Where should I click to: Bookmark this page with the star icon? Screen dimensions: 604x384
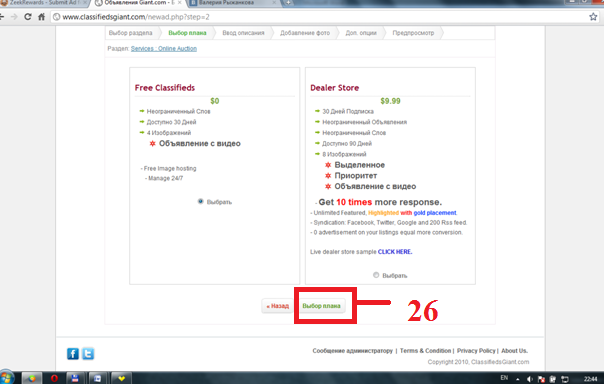pos(593,17)
